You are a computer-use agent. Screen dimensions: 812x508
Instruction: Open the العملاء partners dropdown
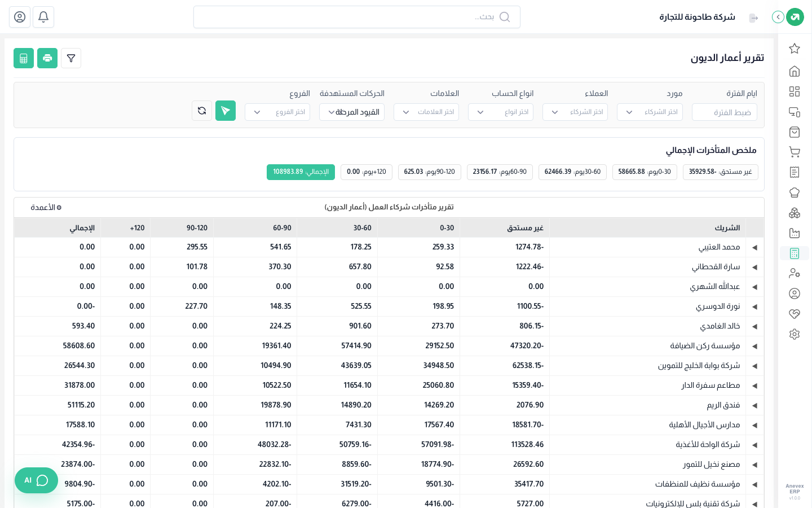point(575,112)
